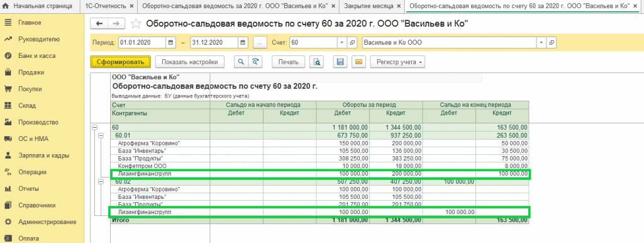644x243 pixels.
Task: Click the organization field Васильев и Ко ООО
Action: (449, 42)
